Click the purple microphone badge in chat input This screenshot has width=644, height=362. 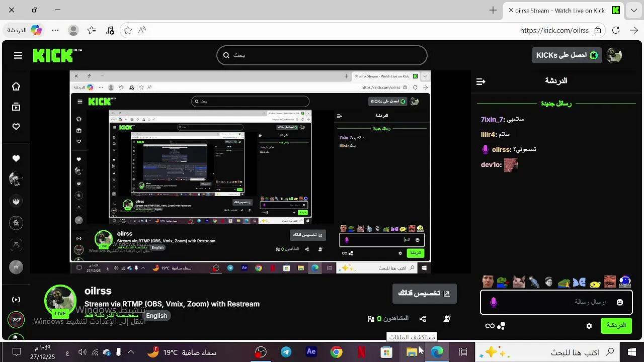[494, 302]
